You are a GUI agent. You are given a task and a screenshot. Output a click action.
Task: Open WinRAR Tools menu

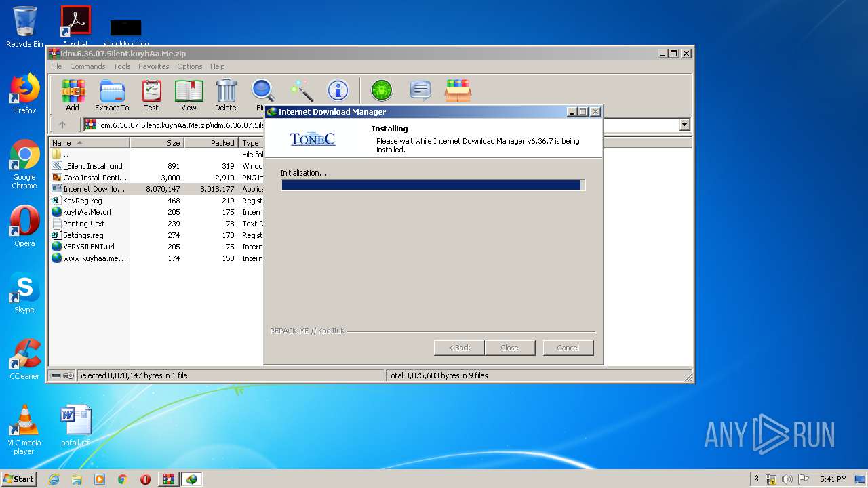[x=122, y=66]
